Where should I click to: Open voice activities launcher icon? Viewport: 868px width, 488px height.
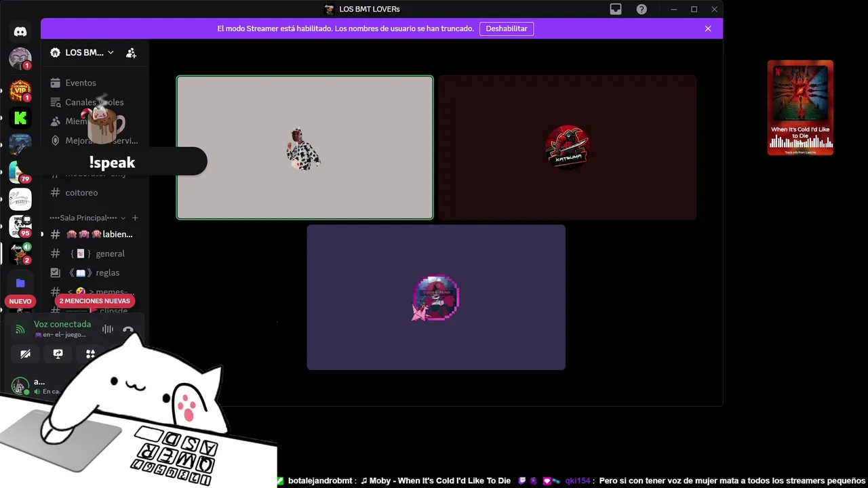(90, 354)
